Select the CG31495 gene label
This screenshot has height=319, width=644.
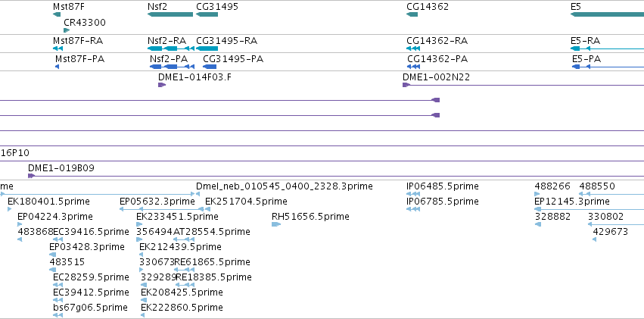click(x=217, y=7)
